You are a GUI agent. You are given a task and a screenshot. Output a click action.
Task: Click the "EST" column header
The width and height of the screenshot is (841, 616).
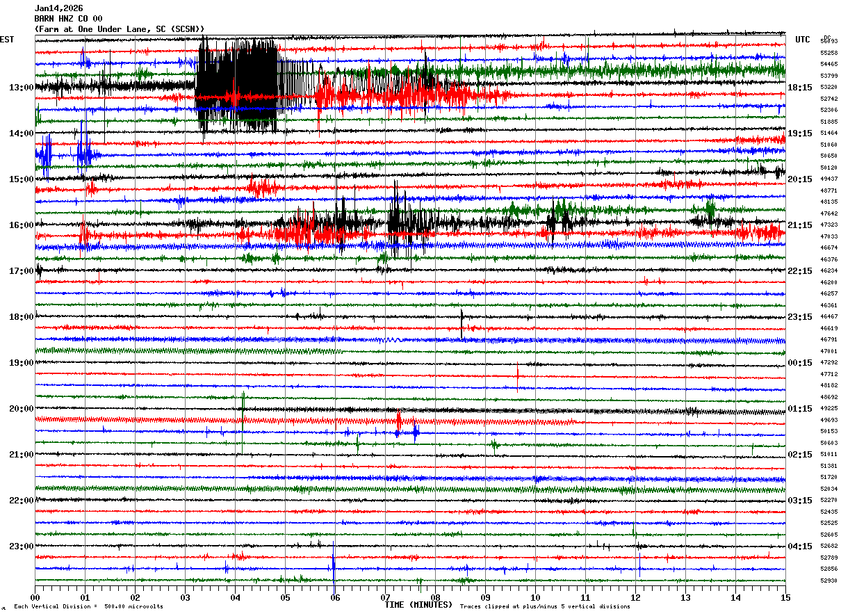[x=7, y=40]
